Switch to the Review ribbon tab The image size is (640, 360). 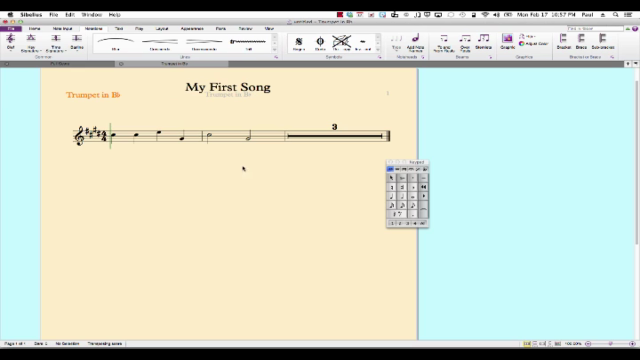[x=245, y=29]
